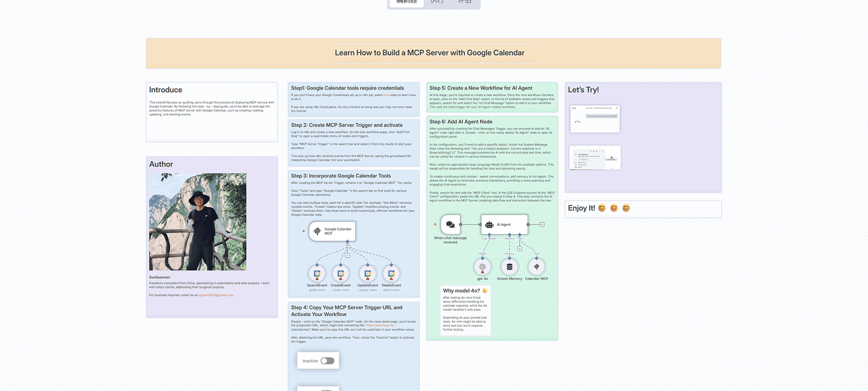Click the Simple Memory database node
868x391 pixels.
point(509,267)
